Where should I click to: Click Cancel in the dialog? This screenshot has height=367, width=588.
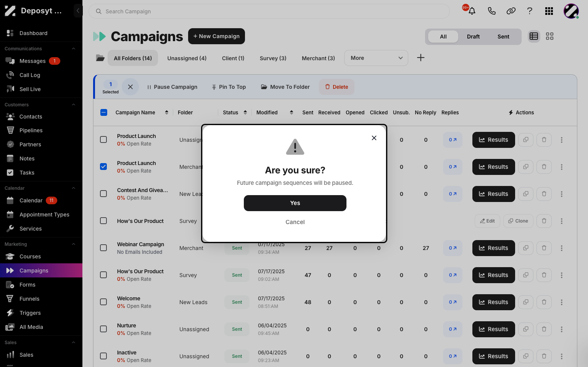pos(295,222)
